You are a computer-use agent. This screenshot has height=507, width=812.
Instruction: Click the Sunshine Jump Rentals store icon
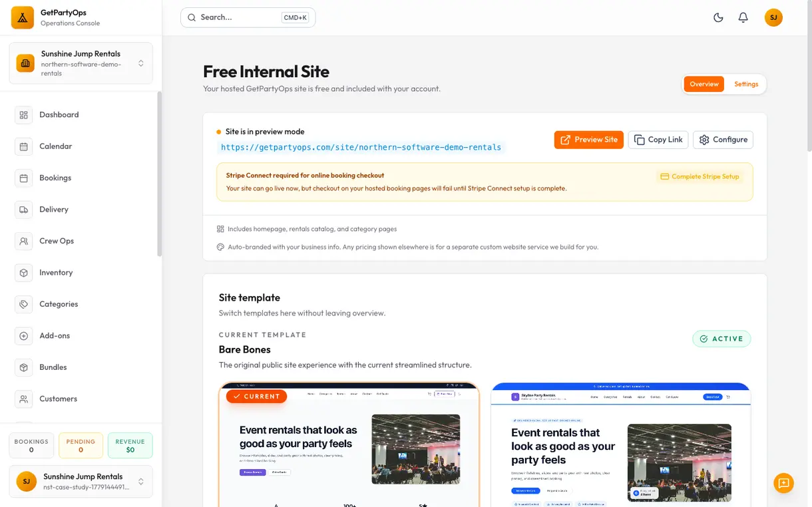pyautogui.click(x=25, y=63)
